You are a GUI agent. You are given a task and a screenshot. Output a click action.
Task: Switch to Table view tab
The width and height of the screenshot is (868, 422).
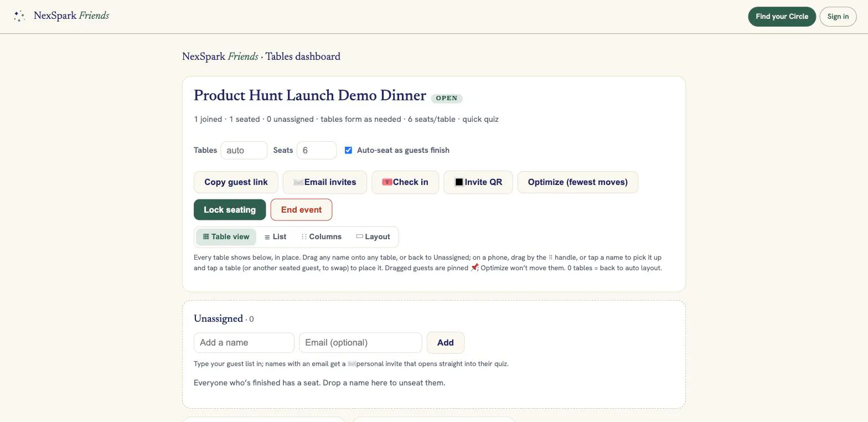[226, 237]
